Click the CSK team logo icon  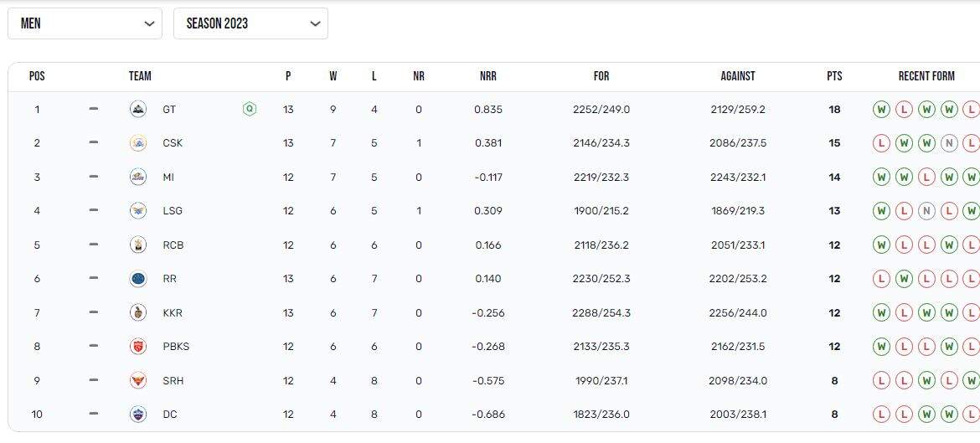138,143
